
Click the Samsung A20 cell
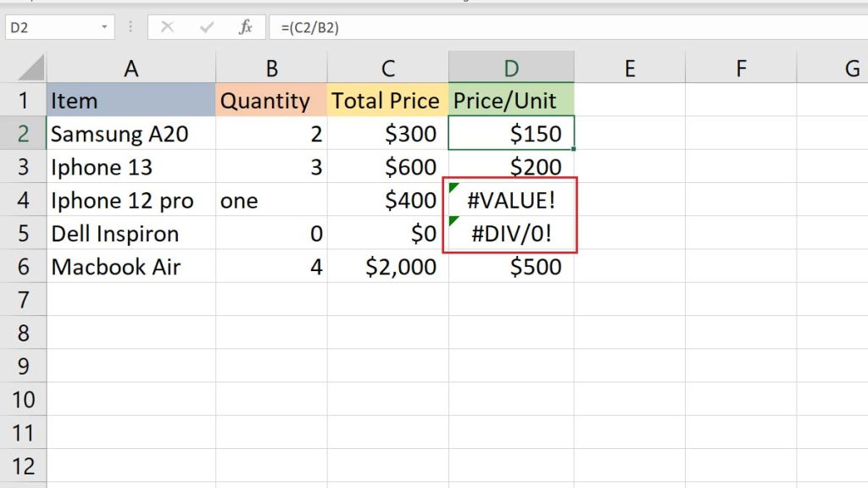131,133
